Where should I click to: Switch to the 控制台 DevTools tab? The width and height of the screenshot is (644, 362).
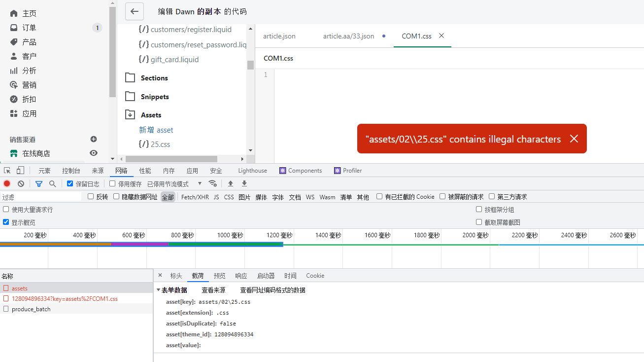71,171
